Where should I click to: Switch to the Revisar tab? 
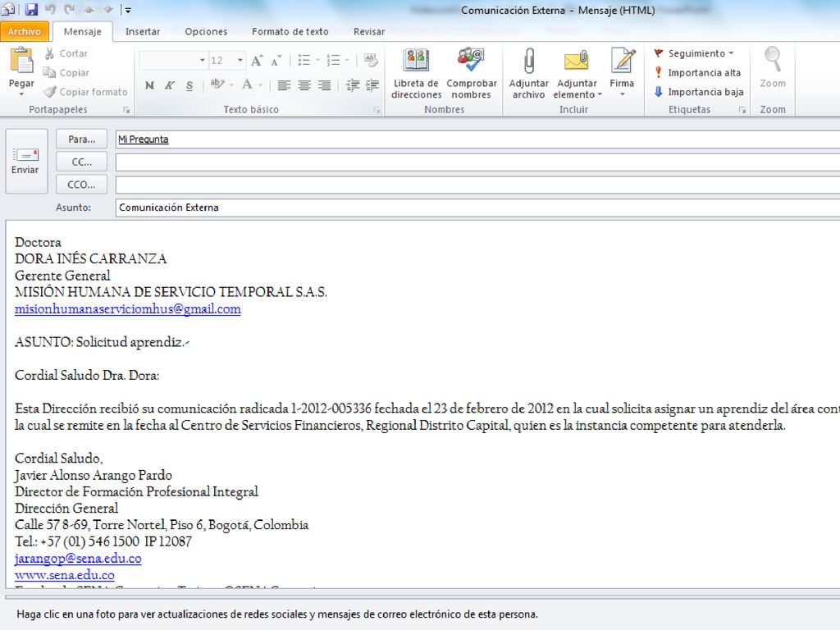pyautogui.click(x=369, y=32)
